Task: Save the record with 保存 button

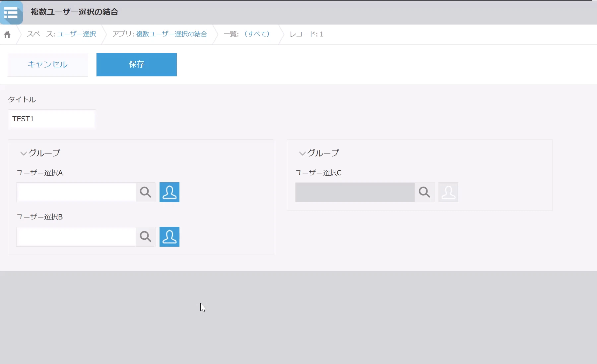Action: [x=137, y=65]
